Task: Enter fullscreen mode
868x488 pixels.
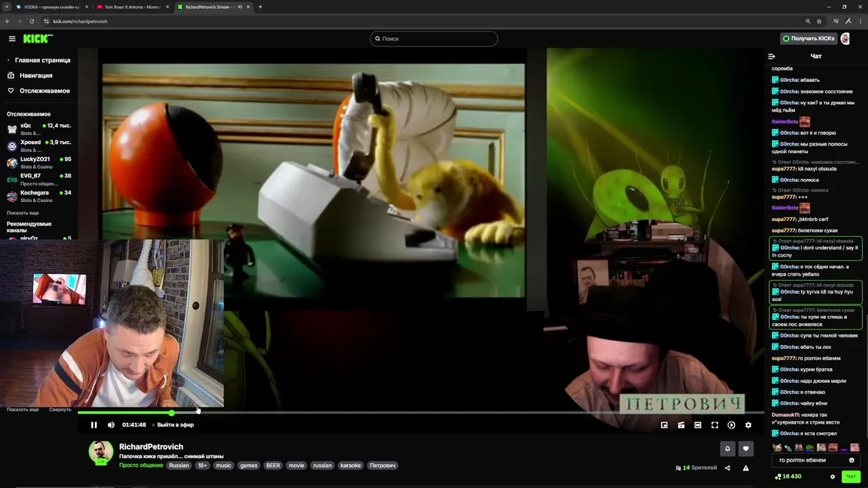Action: pyautogui.click(x=715, y=425)
